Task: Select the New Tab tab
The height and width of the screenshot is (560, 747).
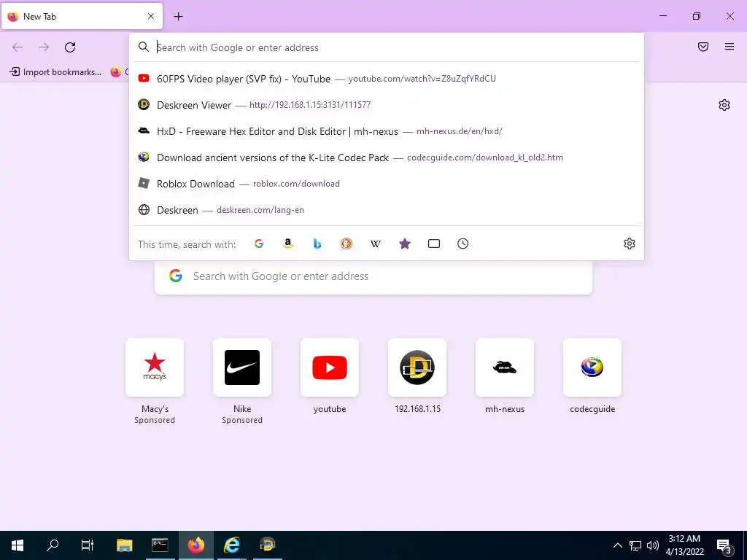Action: click(82, 16)
